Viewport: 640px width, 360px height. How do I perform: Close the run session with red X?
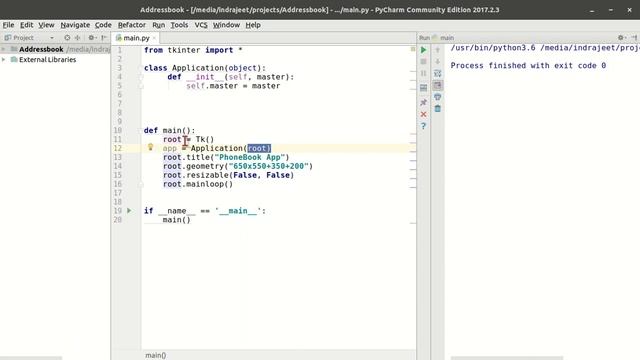pyautogui.click(x=423, y=114)
